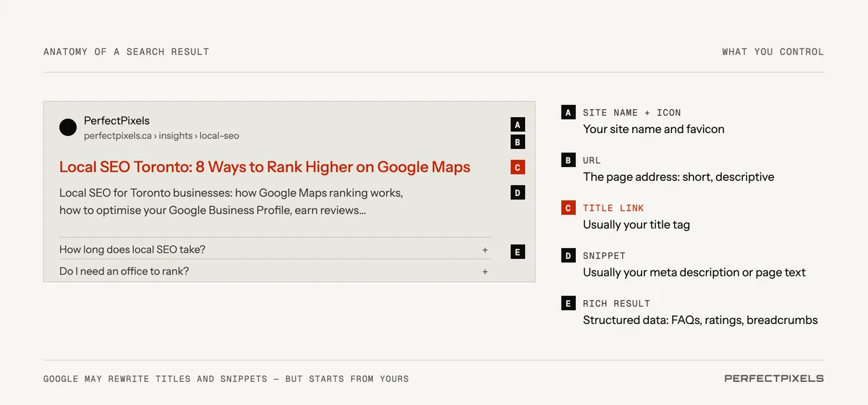Screen dimensions: 868x405
Task: Click 'Structured data: FAQs, ratings, breadcrumbs' text
Action: pyautogui.click(x=700, y=320)
